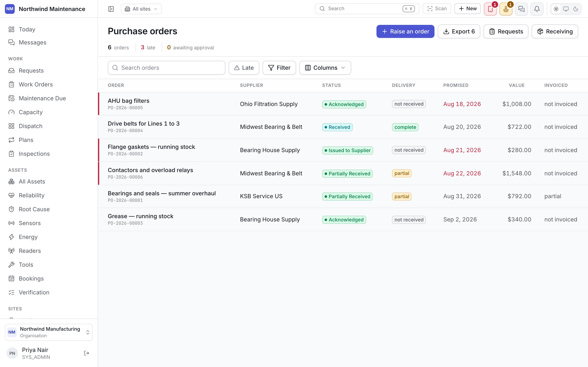Screen dimensions: 588x367
Task: Click the sign-out icon next to Priya Nair
Action: tap(87, 353)
